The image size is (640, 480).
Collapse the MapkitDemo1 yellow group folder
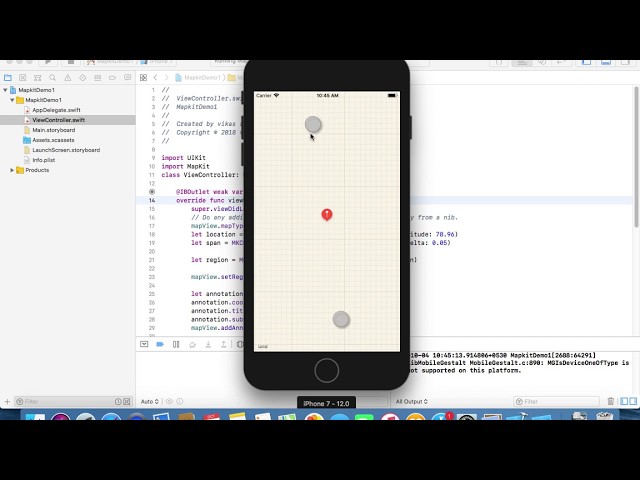click(x=12, y=100)
